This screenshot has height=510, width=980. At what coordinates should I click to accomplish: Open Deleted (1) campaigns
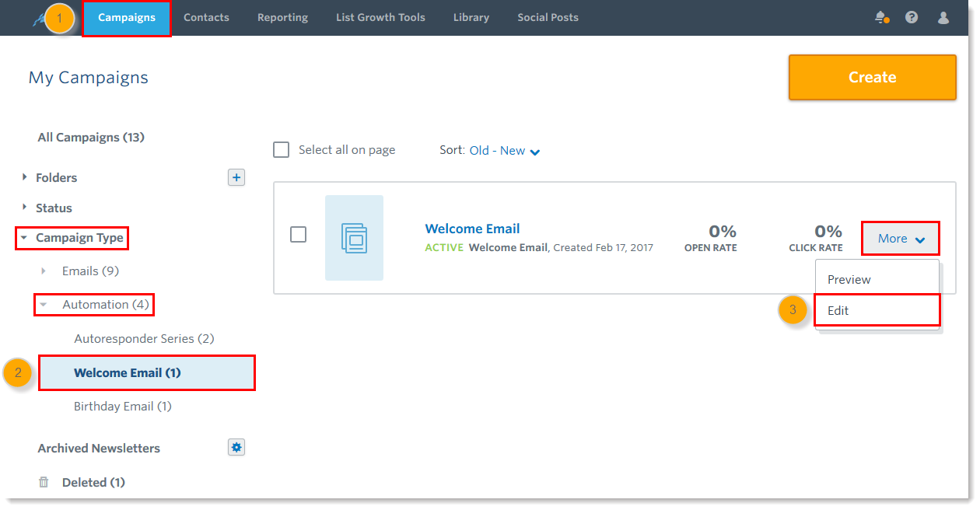coord(93,483)
